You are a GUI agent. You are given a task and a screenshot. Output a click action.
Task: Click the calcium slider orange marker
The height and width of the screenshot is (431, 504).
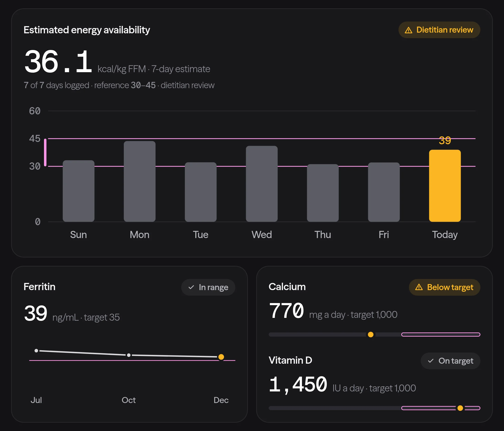point(370,335)
